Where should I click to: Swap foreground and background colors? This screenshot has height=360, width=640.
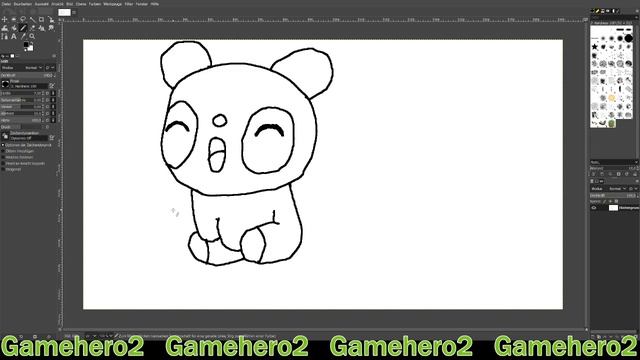pos(32,43)
